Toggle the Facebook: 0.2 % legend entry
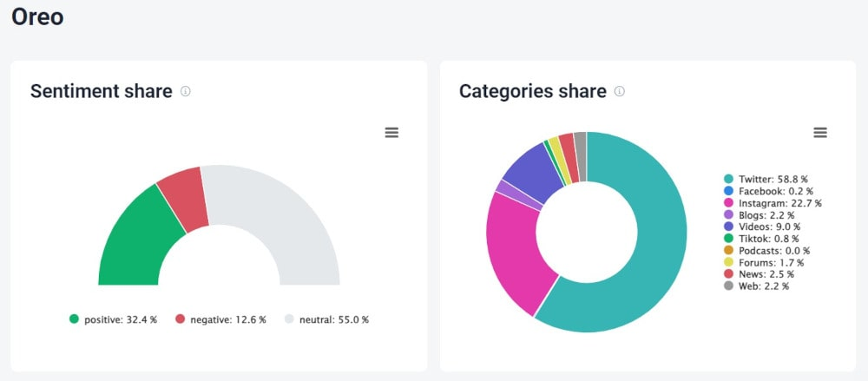The height and width of the screenshot is (381, 868). pyautogui.click(x=769, y=191)
